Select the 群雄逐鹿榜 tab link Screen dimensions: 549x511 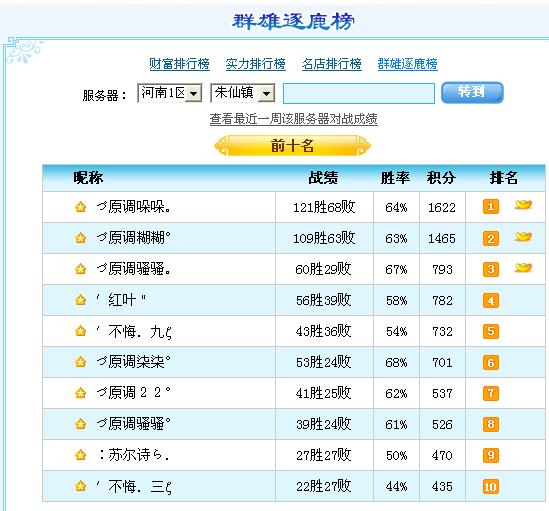pyautogui.click(x=408, y=64)
